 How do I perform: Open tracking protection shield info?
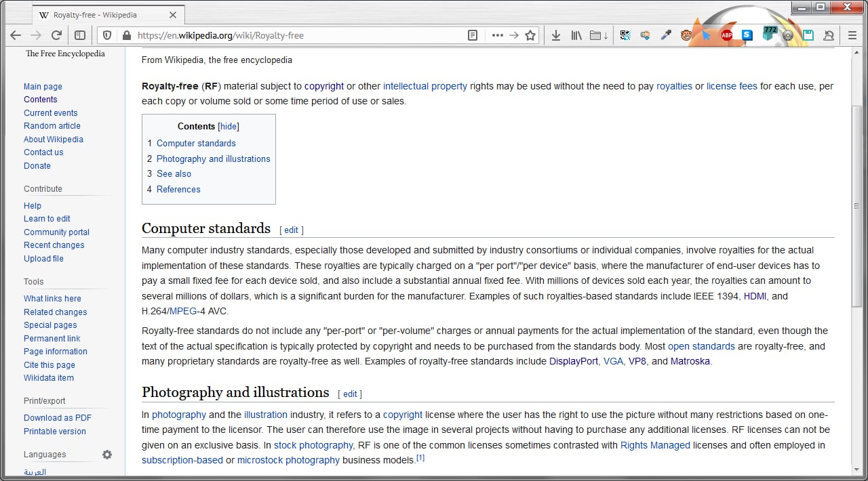(107, 35)
